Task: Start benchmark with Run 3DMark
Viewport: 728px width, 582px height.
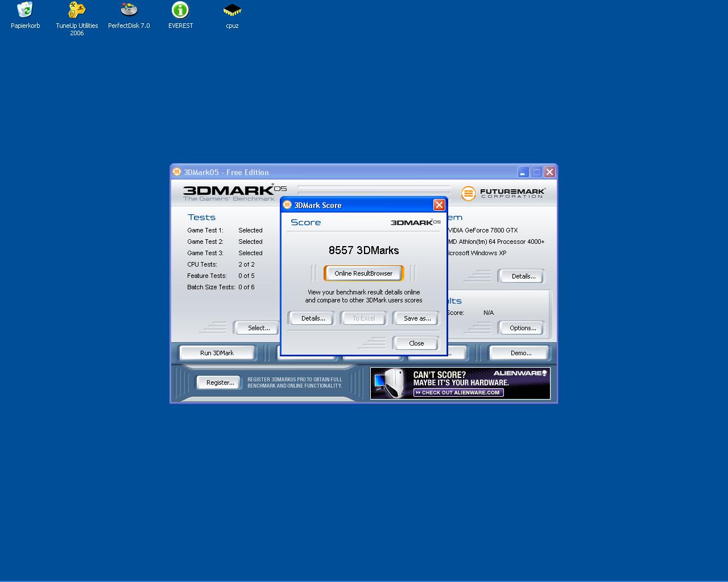Action: pos(217,353)
